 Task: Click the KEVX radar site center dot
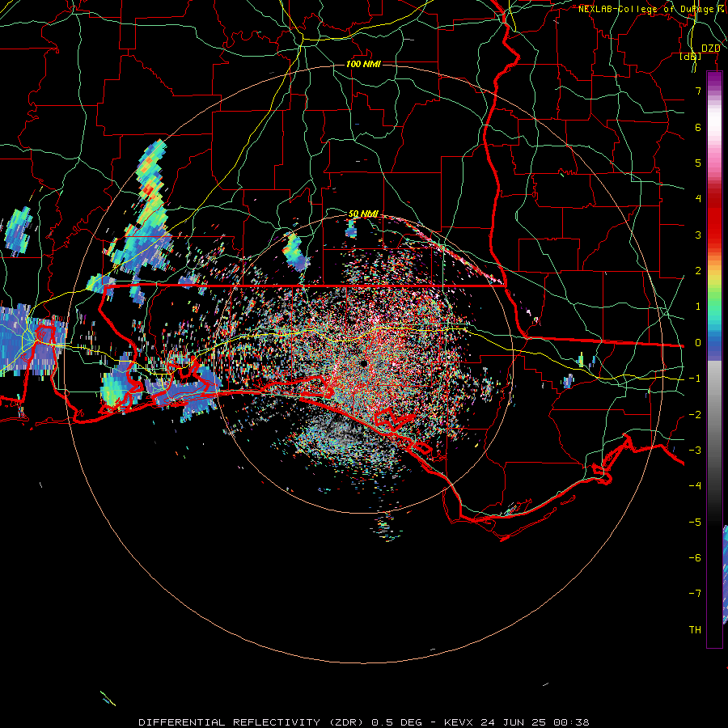[363, 363]
